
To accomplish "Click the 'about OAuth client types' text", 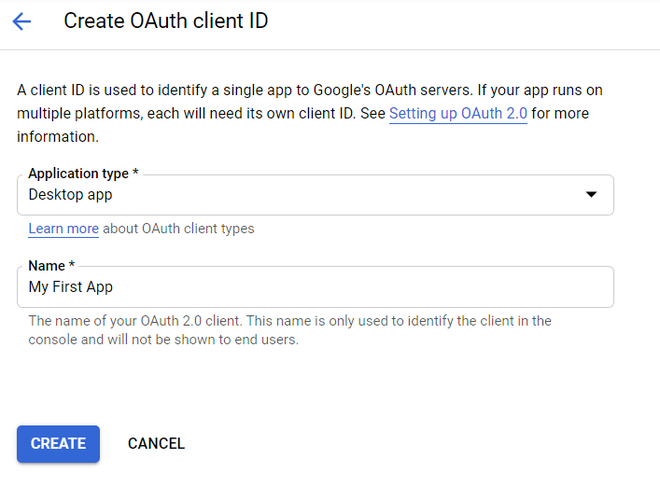I will (x=179, y=229).
